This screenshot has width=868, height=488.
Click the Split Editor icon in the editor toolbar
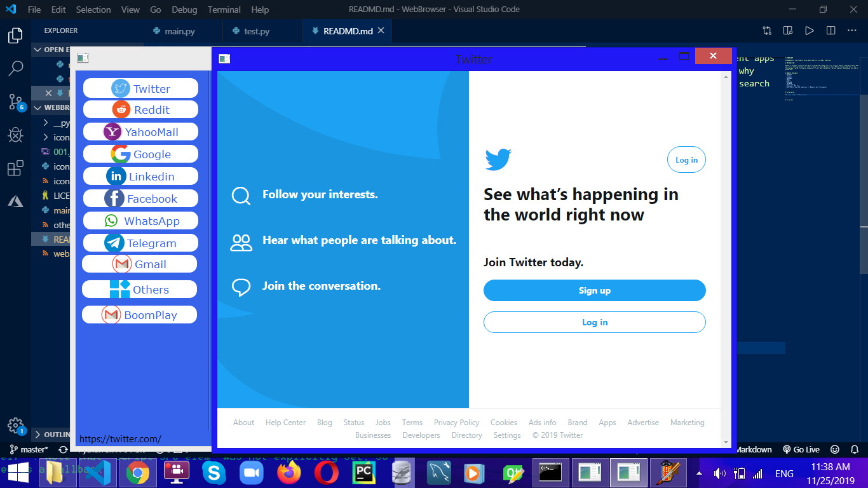(x=831, y=30)
